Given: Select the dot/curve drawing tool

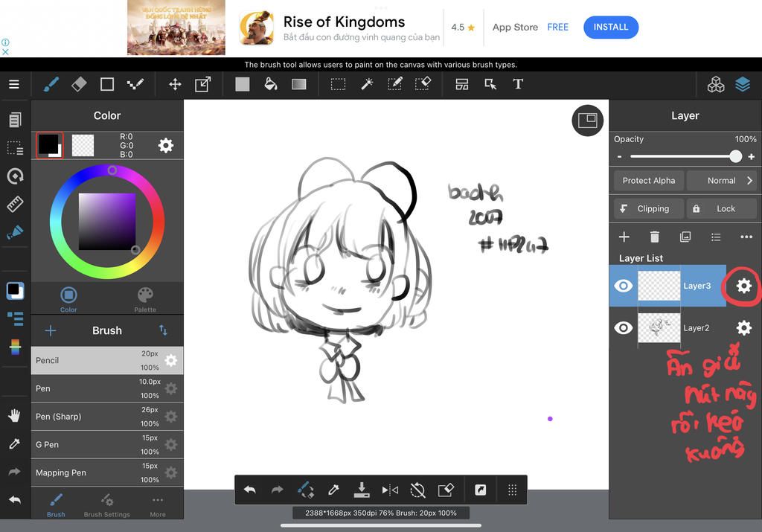Looking at the screenshot, I should click(x=135, y=85).
